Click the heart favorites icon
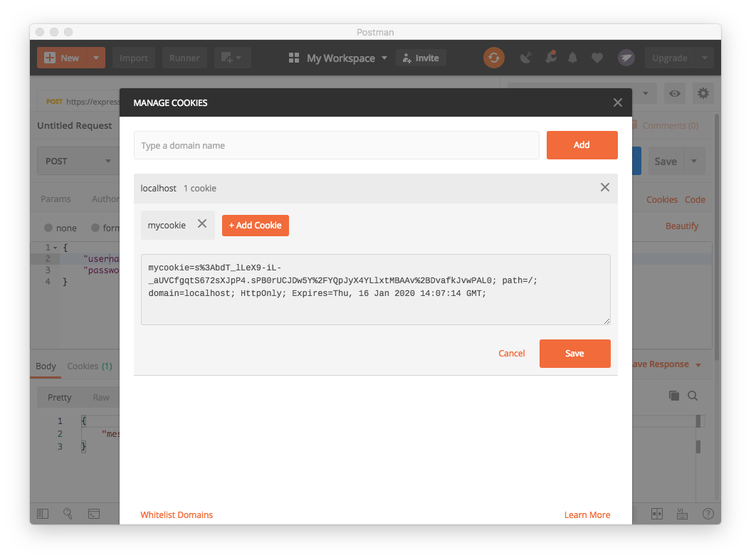The width and height of the screenshot is (751, 560). coord(597,58)
